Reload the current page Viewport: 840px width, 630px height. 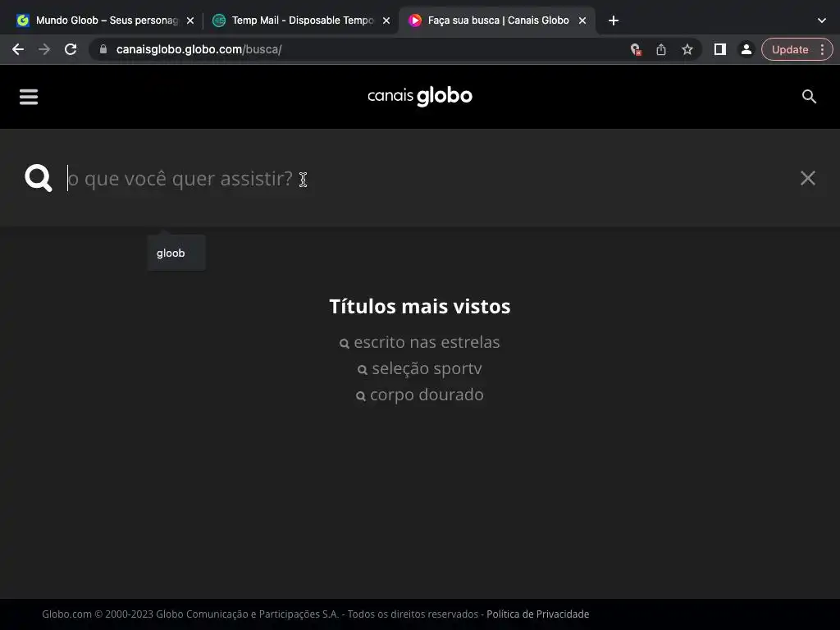[x=71, y=49]
